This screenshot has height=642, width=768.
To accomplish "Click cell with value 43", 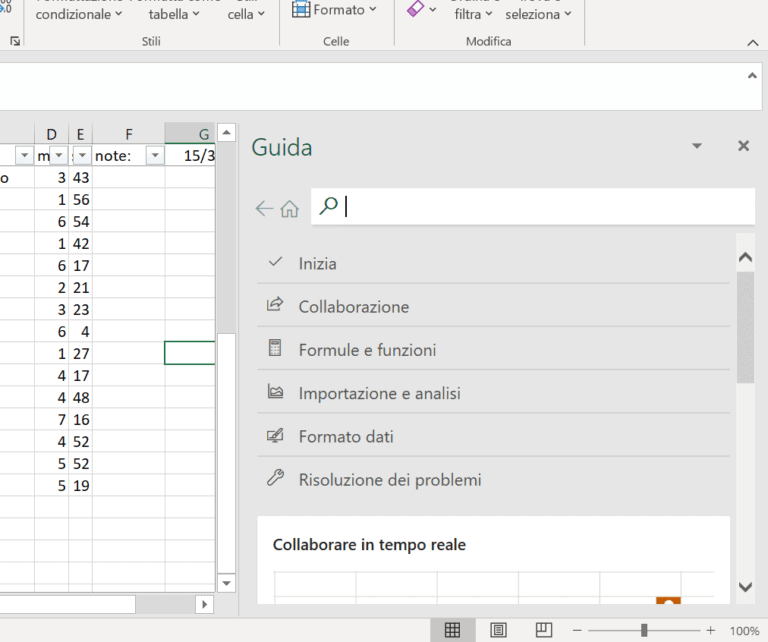I will (x=80, y=177).
